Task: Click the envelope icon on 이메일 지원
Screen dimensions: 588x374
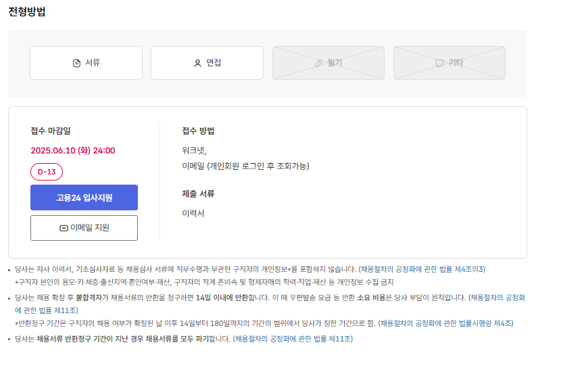Action: coord(64,228)
